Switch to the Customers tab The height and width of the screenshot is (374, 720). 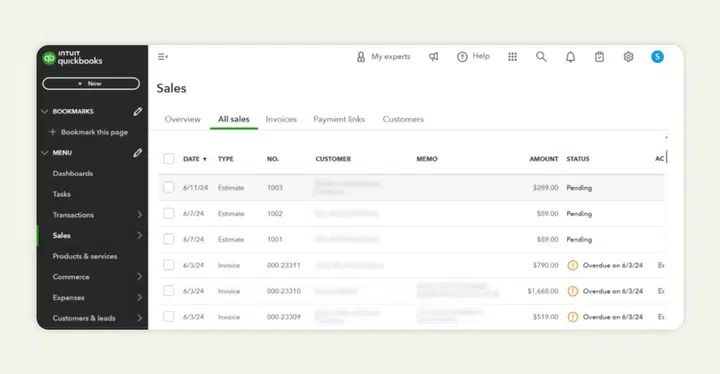[403, 119]
